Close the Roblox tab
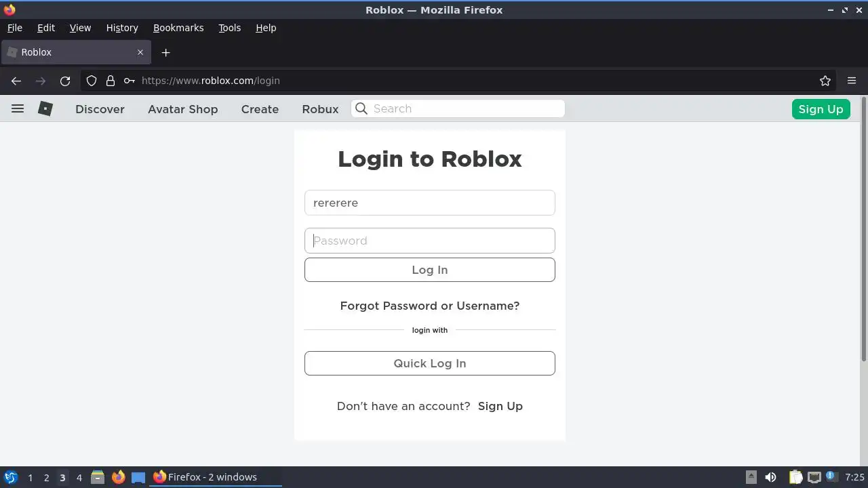This screenshot has height=488, width=868. (x=140, y=52)
